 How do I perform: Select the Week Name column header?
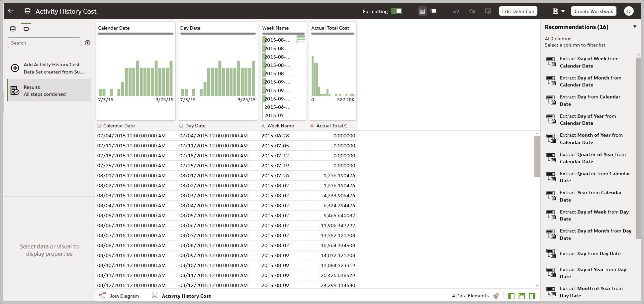tap(283, 126)
